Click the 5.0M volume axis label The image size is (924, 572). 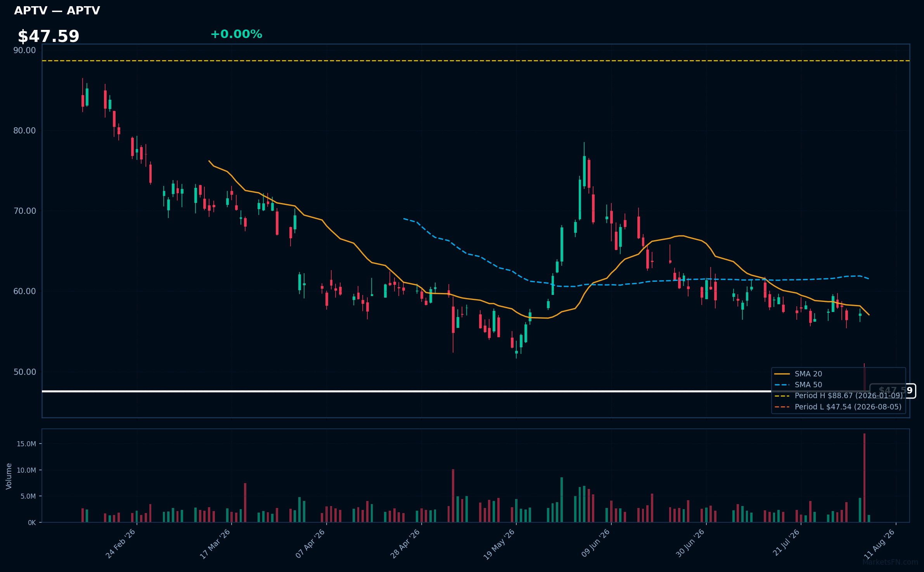coord(28,496)
